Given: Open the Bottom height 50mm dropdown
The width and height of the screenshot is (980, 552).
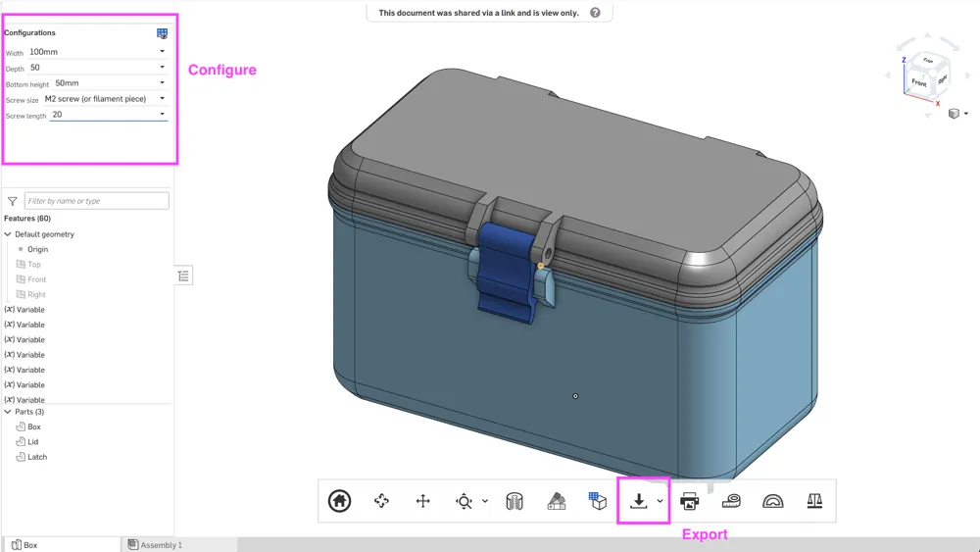Looking at the screenshot, I should [111, 83].
